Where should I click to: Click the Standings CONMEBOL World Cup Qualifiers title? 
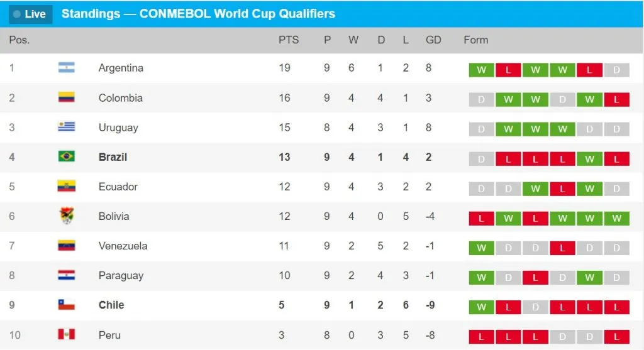[198, 14]
